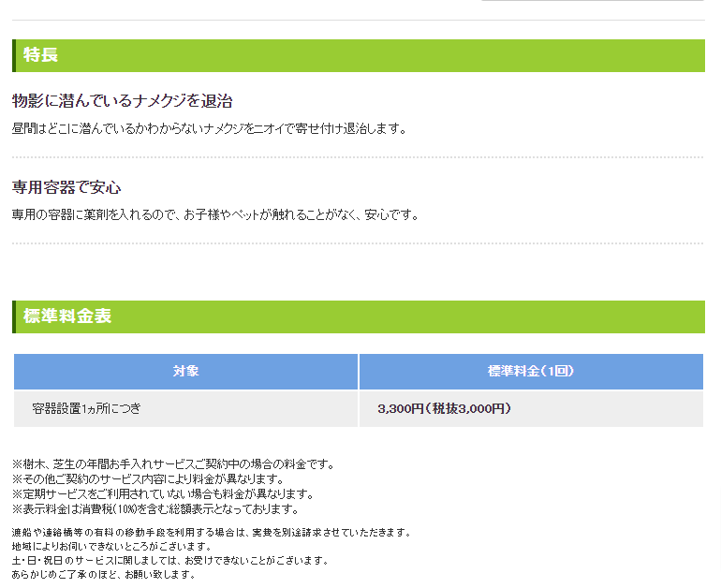Click the 渡船や連絡橋 travel expense notice
This screenshot has width=721, height=588.
(211, 533)
